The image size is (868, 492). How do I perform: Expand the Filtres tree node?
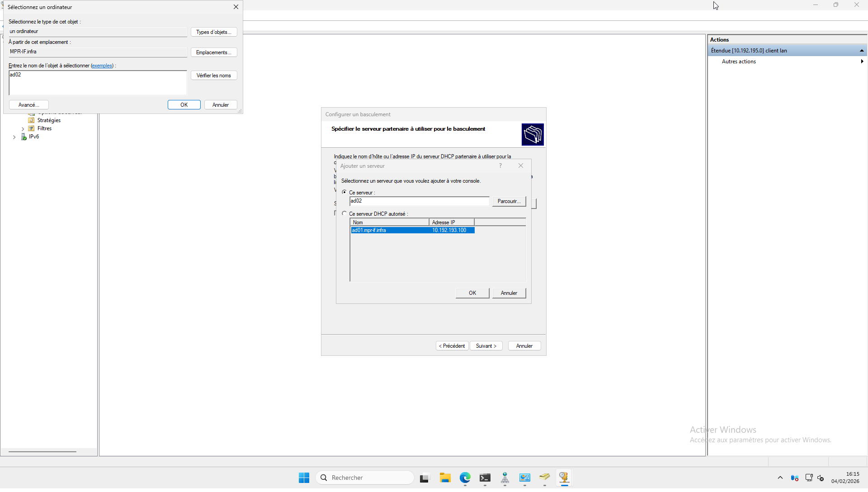(23, 129)
